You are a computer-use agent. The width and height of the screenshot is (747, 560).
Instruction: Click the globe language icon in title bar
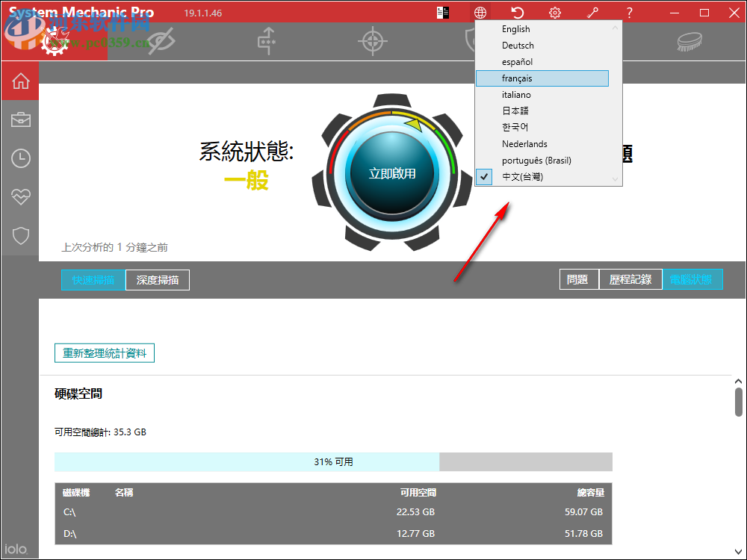480,12
